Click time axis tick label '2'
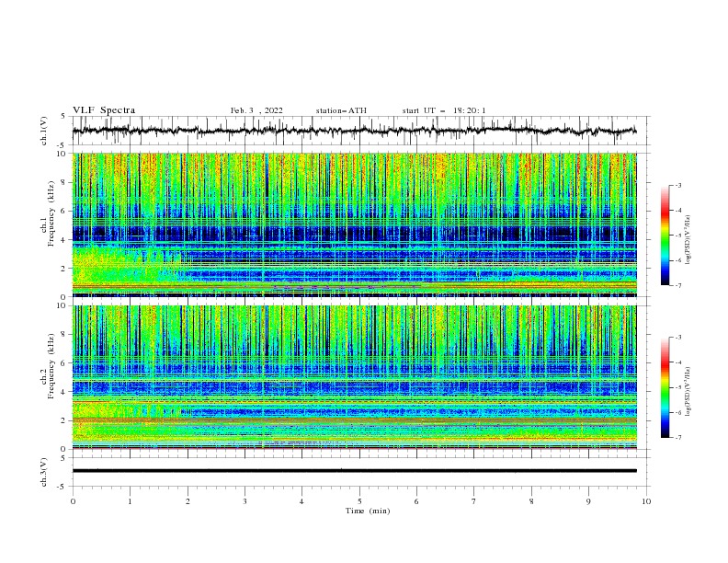Viewport: 728px width, 563px height. (188, 501)
